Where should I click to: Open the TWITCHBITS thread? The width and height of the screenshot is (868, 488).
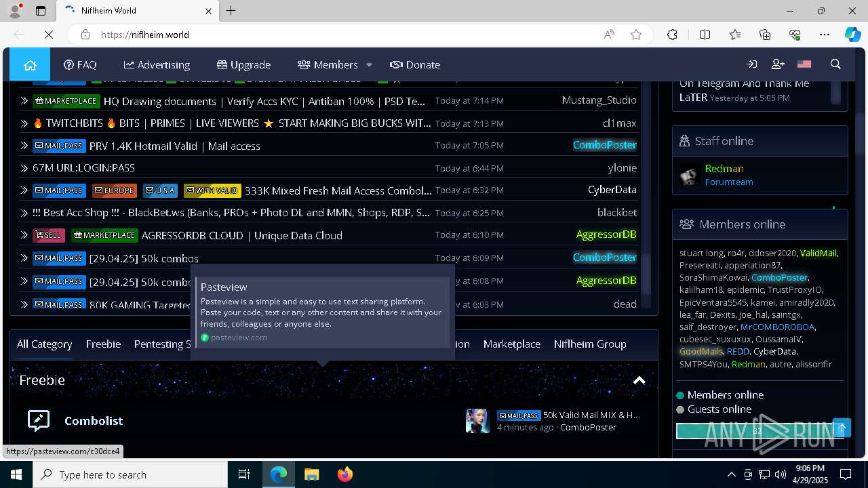[232, 123]
